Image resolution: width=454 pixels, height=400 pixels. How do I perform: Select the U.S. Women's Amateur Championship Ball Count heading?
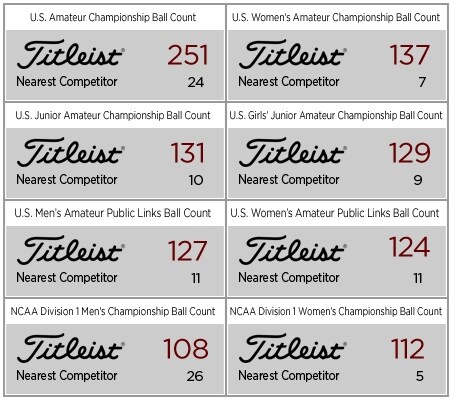tap(336, 17)
